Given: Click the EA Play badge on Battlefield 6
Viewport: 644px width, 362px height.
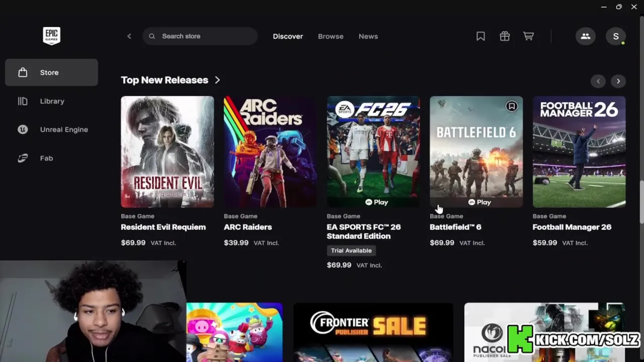Looking at the screenshot, I should pyautogui.click(x=479, y=202).
